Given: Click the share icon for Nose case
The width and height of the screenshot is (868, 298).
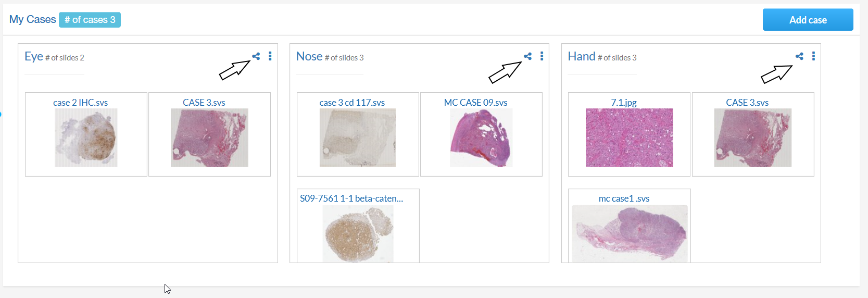Looking at the screenshot, I should 527,56.
